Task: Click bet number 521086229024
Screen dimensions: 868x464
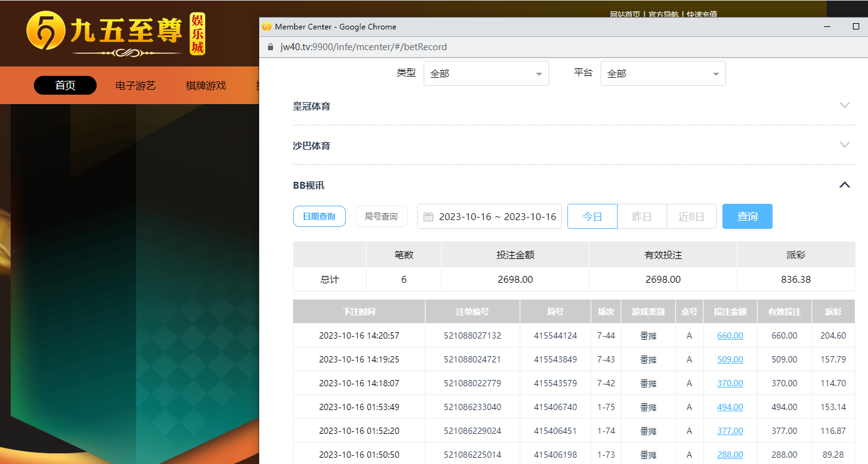Action: point(473,431)
